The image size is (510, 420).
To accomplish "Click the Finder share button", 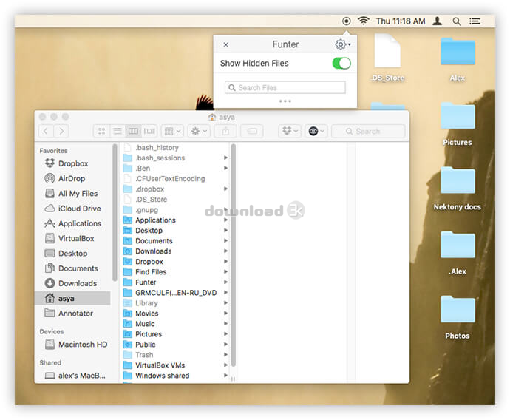I will (225, 131).
